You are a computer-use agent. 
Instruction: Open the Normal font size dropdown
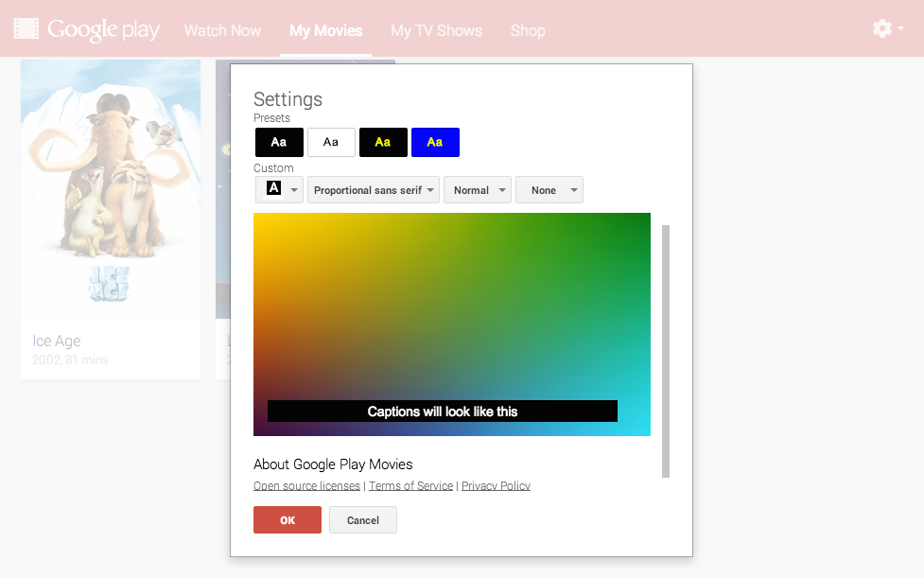pos(478,190)
